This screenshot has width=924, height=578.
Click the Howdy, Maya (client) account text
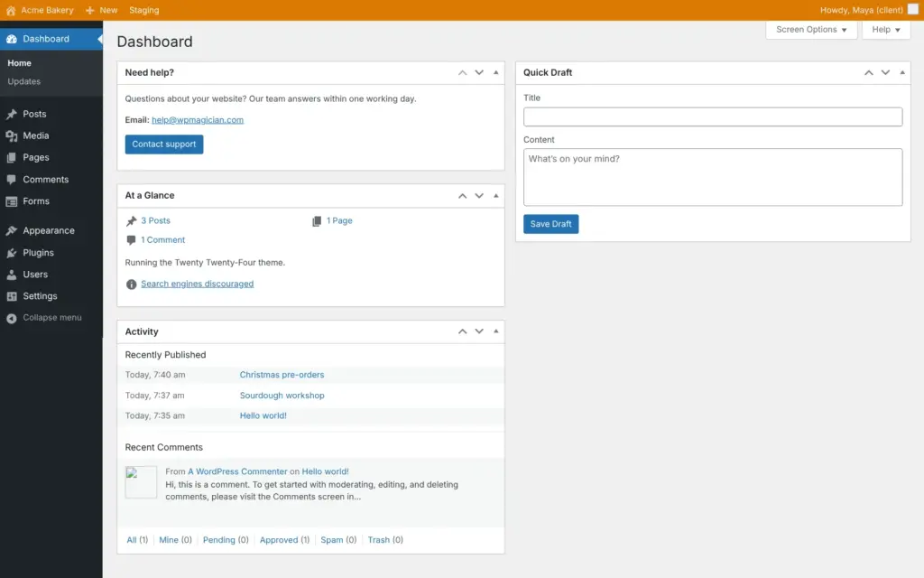coord(862,10)
